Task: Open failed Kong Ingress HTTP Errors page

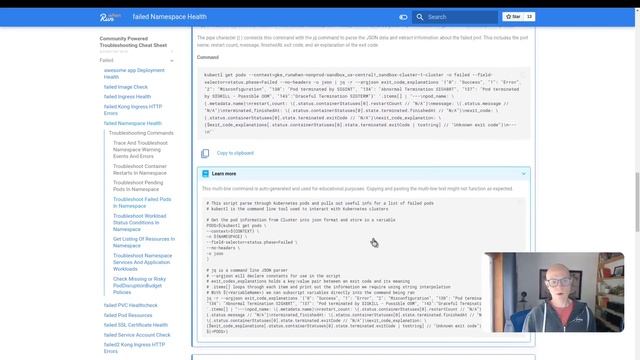Action: point(133,110)
